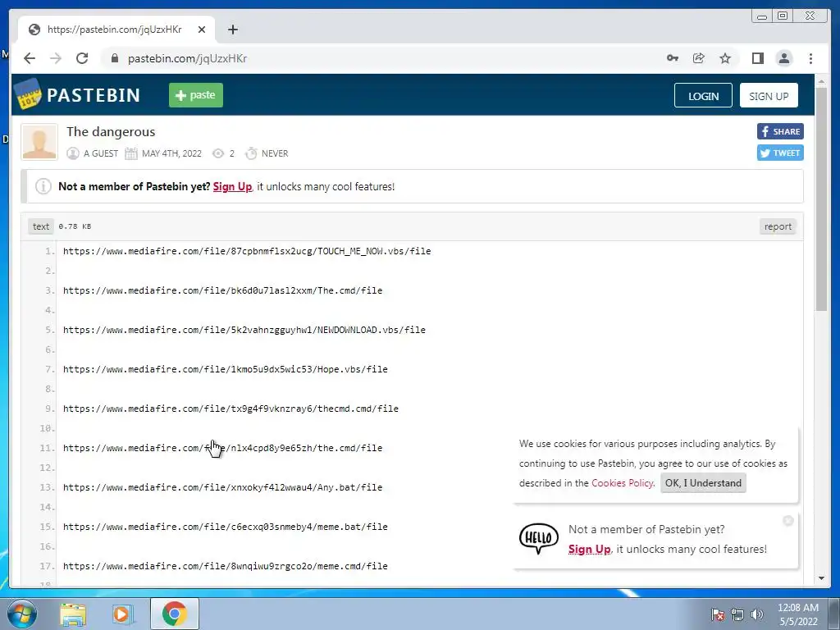Accept cookies with OK, I Understand

click(x=703, y=482)
